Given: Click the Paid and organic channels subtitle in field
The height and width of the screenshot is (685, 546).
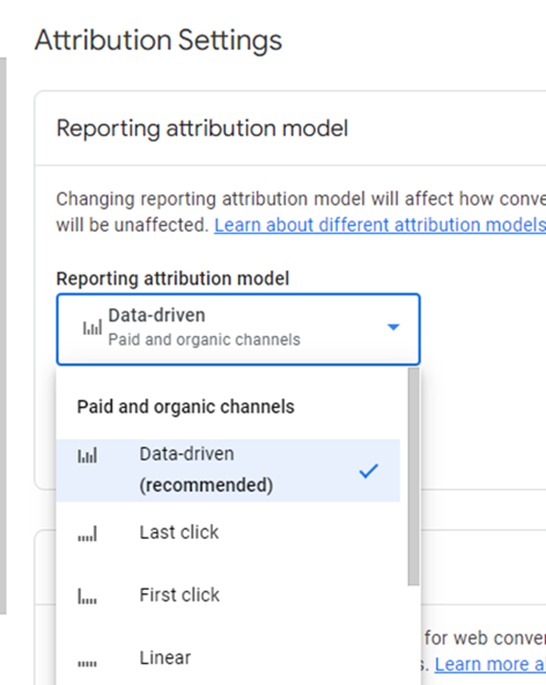Looking at the screenshot, I should [x=204, y=340].
